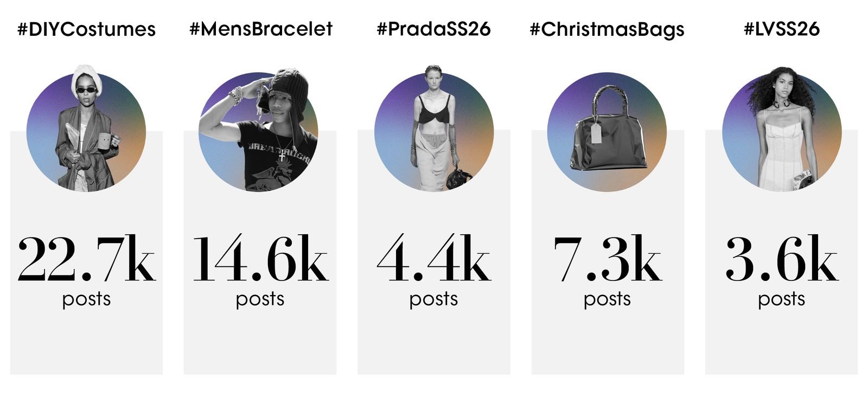Click "posts" label under 22.7k
Image resolution: width=868 pixels, height=397 pixels.
click(x=86, y=299)
